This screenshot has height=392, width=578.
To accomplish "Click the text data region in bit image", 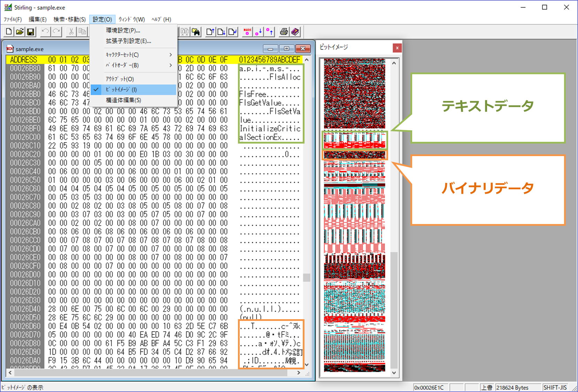I will [355, 140].
